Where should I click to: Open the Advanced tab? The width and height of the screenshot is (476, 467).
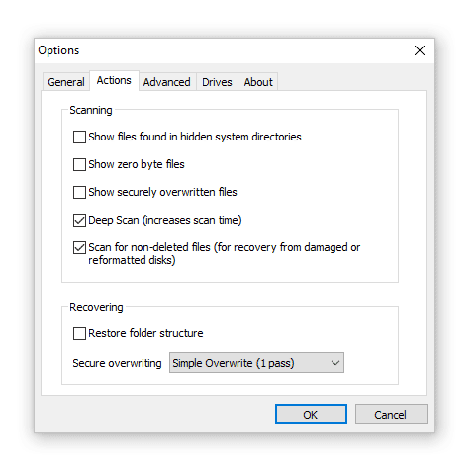tap(167, 82)
